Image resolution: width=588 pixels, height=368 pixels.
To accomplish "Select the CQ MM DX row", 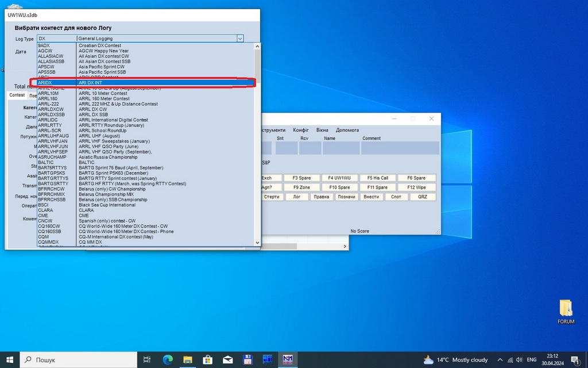I will pyautogui.click(x=146, y=242).
